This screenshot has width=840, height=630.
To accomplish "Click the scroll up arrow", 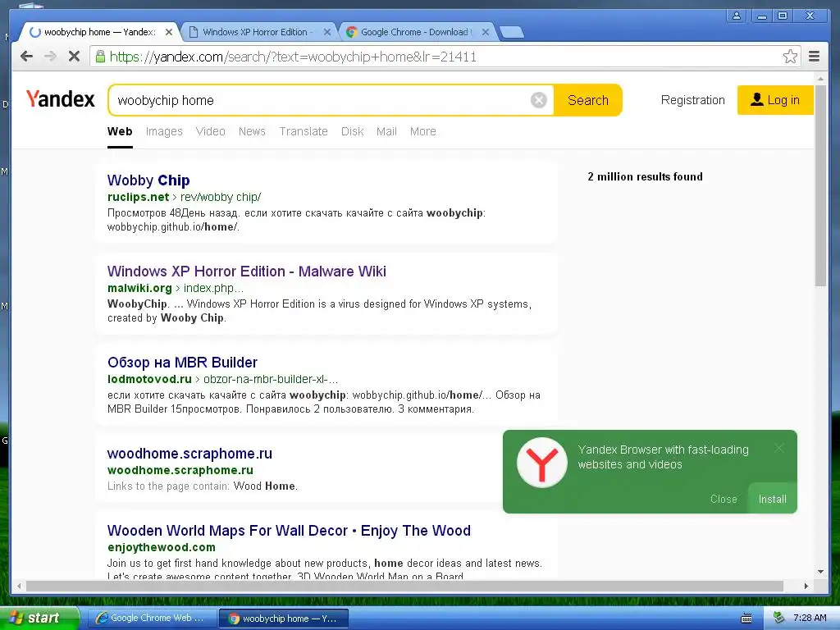I will [x=820, y=80].
